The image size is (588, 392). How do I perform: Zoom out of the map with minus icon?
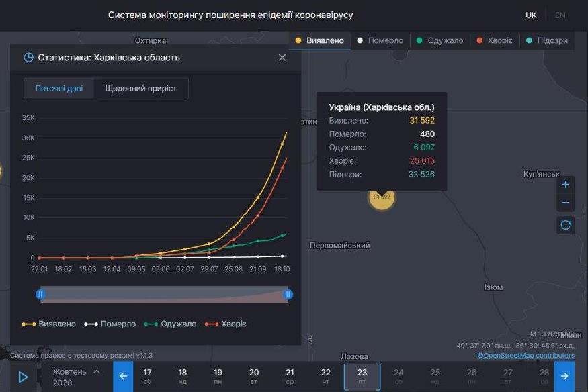(x=565, y=201)
